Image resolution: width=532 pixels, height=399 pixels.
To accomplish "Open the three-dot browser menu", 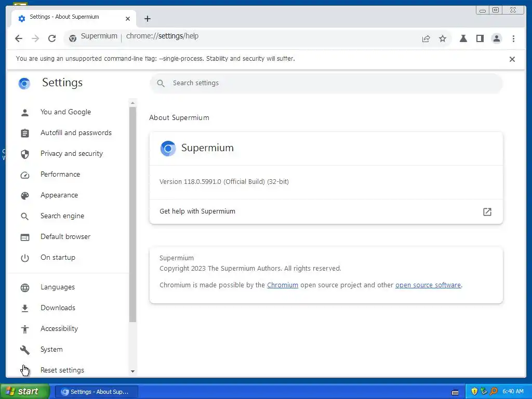I will pos(513,38).
